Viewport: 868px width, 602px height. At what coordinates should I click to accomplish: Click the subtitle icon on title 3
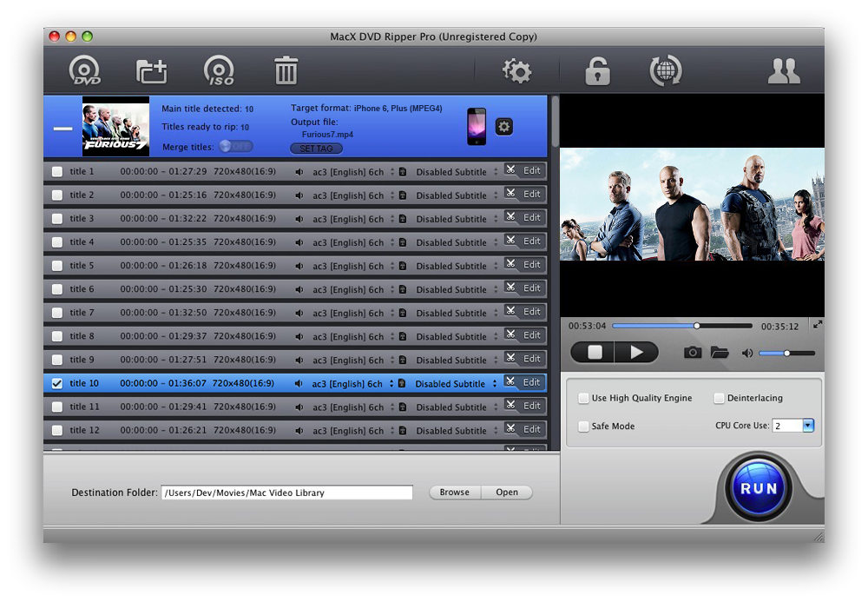point(403,219)
